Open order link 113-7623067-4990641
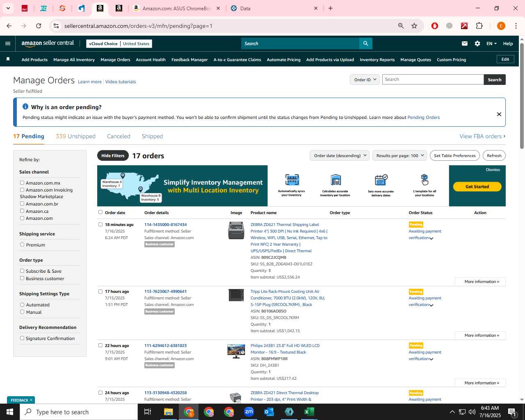This screenshot has height=420, width=525. point(165,292)
